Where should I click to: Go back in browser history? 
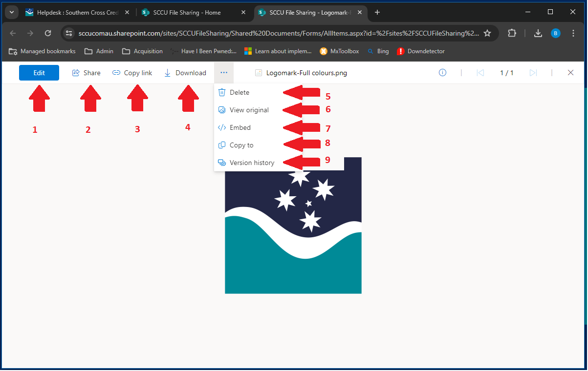pos(13,33)
